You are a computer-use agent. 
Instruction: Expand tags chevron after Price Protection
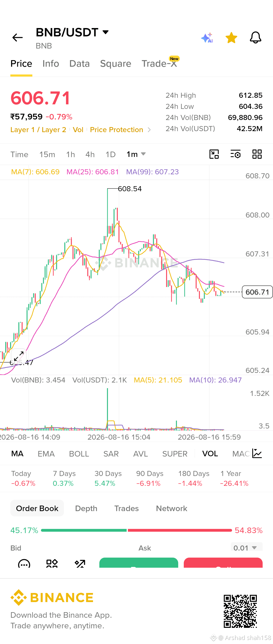(x=149, y=130)
